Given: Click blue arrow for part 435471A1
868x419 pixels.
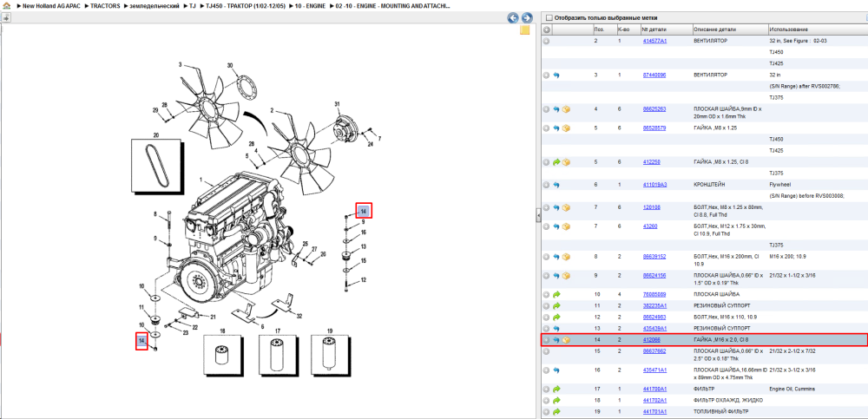Looking at the screenshot, I should point(556,370).
